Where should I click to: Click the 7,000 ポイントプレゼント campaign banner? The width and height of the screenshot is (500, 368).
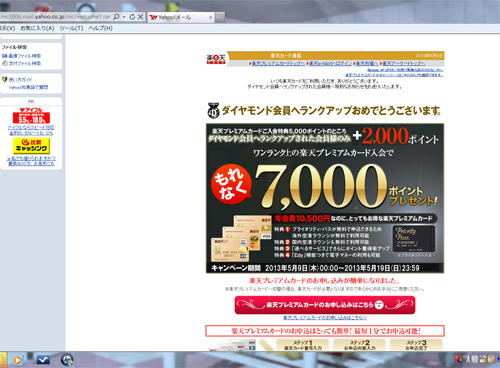[325, 198]
